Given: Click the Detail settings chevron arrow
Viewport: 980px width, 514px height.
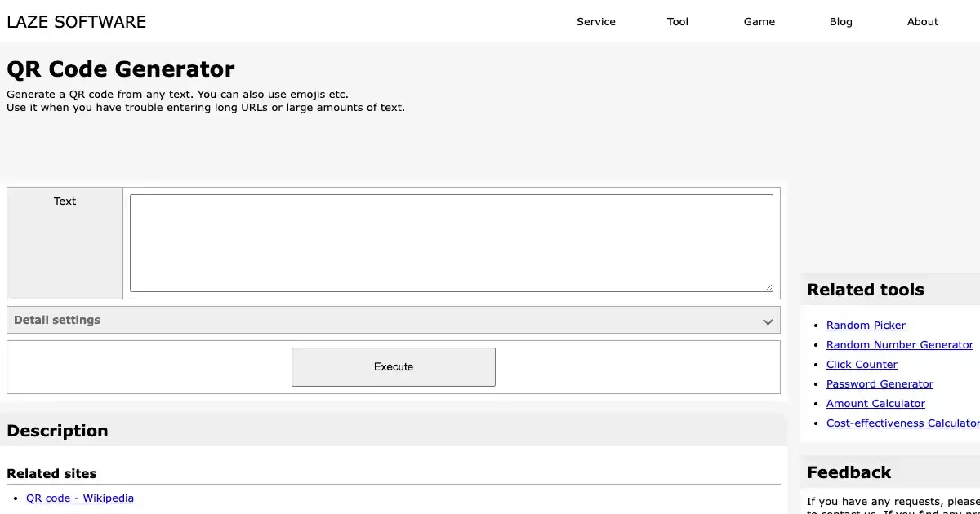Looking at the screenshot, I should point(768,321).
